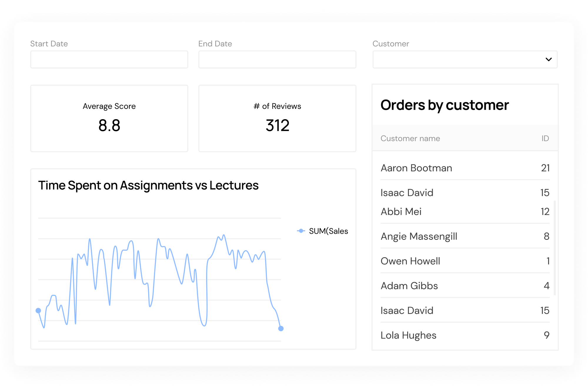Viewport: 588px width, 389px height.
Task: Click the chart title Time Spent on Assignments vs Lectures
Action: [x=148, y=185]
